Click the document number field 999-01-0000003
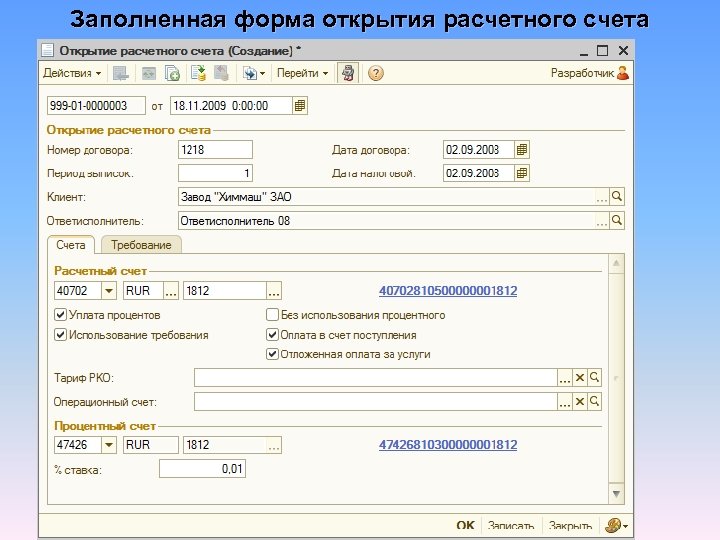 (x=96, y=106)
